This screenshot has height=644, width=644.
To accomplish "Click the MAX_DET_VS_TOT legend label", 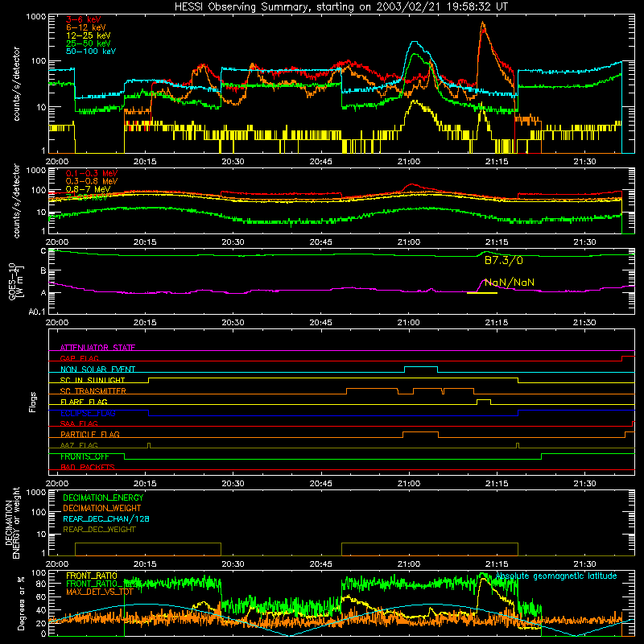I will pos(100,592).
